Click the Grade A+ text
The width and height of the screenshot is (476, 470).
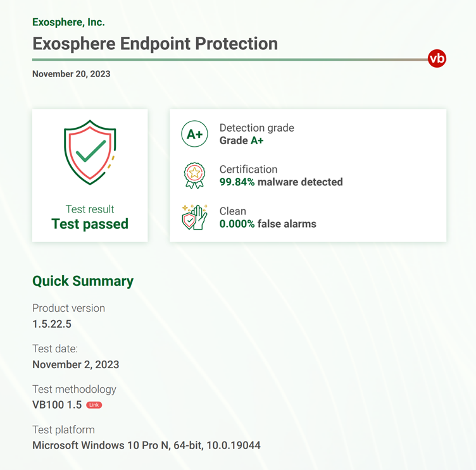click(x=242, y=140)
